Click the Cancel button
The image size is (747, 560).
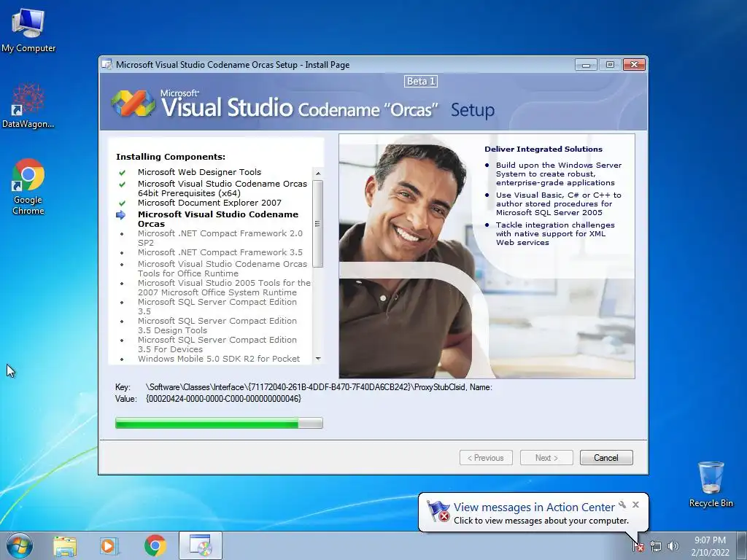606,458
